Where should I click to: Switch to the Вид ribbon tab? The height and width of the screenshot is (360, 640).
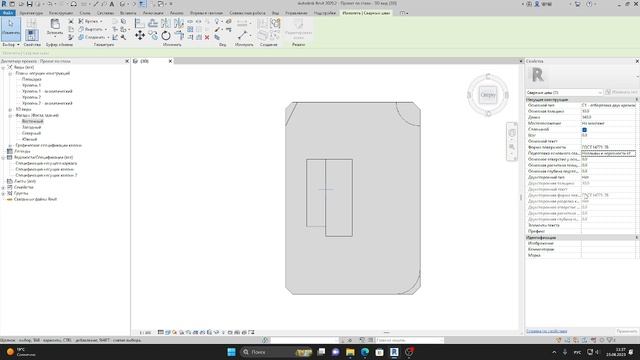point(276,13)
